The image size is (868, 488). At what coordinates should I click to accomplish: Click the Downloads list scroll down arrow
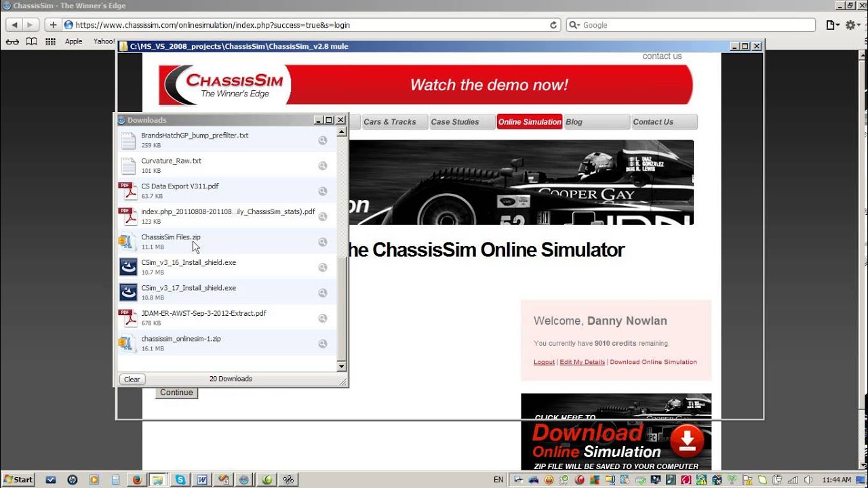342,366
